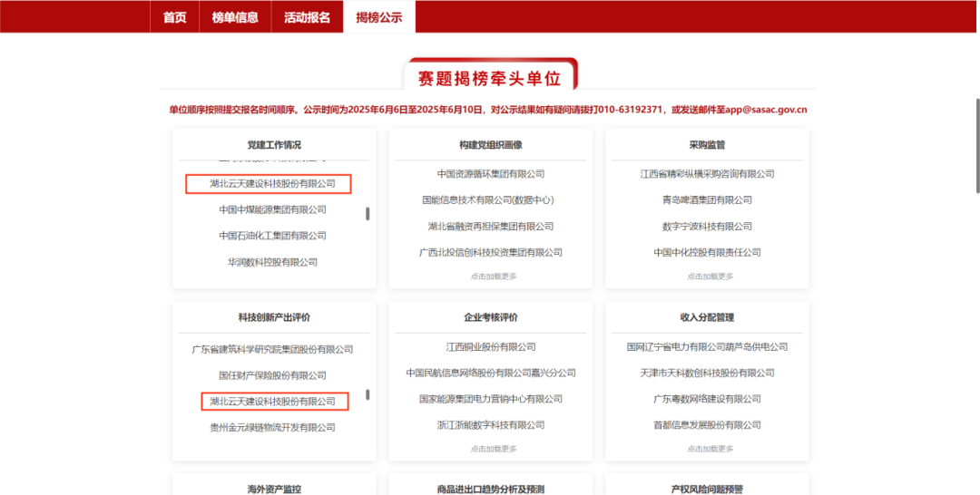980x495 pixels.
Task: Click the app@sasac.gov.cn email address in the notice
Action: coord(767,110)
